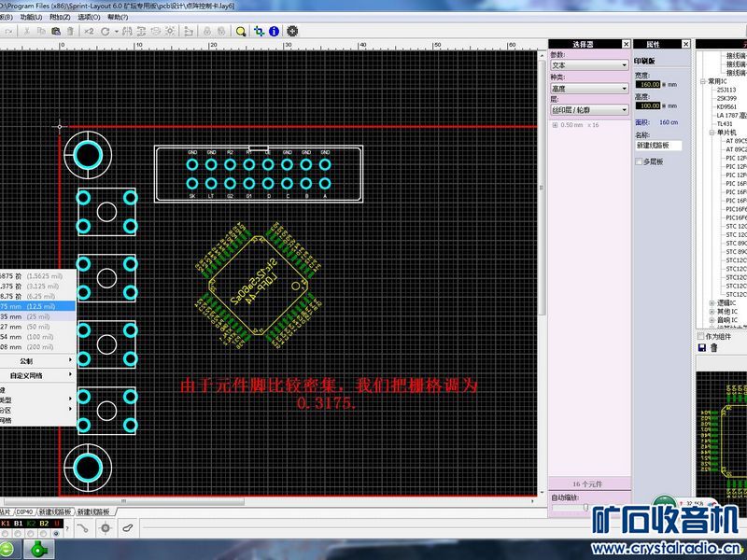The image size is (747, 560).
Task: Click the paste clipboard icon in toolbar
Action: pyautogui.click(x=58, y=31)
